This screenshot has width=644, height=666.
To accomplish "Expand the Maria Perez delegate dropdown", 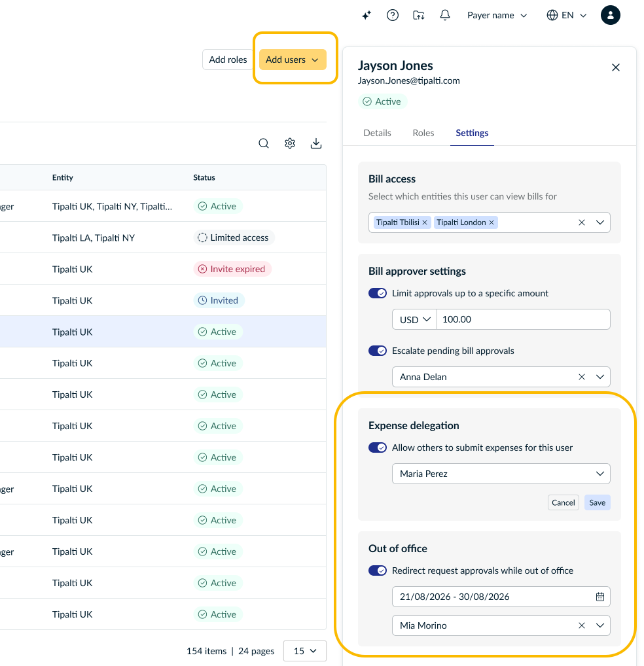I will pyautogui.click(x=501, y=474).
